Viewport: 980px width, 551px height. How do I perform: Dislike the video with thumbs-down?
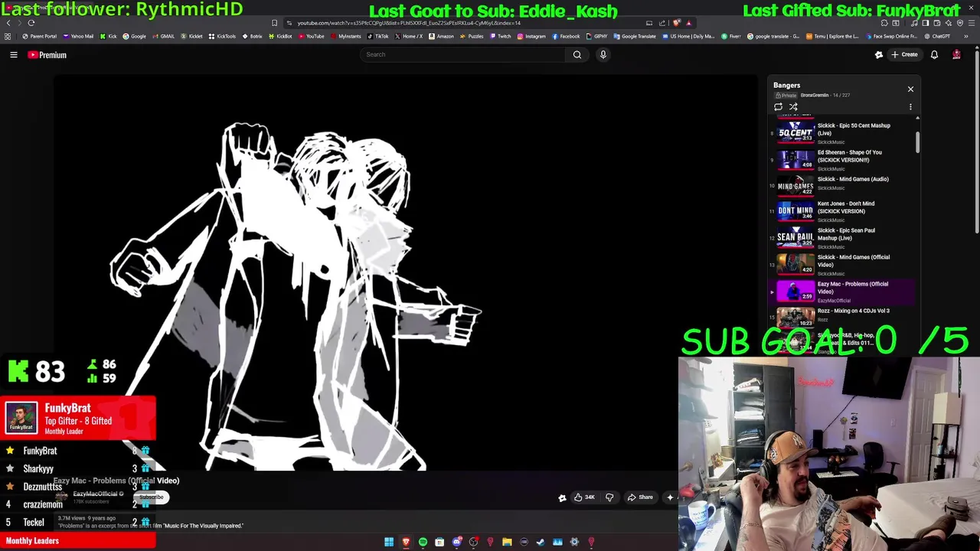(609, 497)
